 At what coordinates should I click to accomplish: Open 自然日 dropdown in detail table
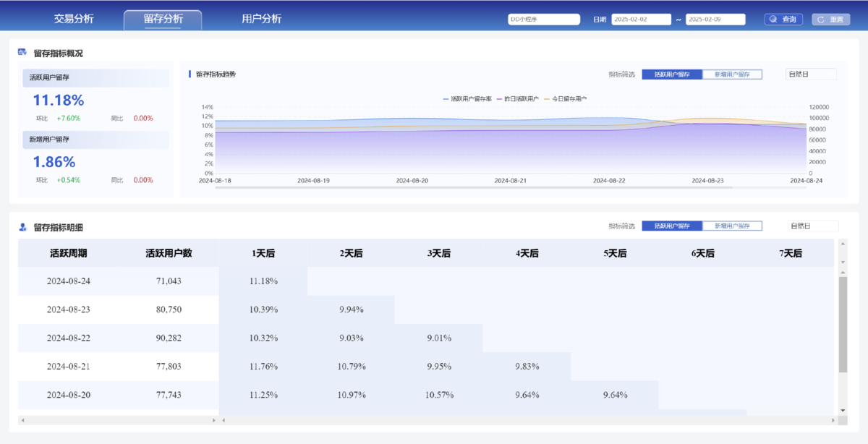pyautogui.click(x=813, y=226)
